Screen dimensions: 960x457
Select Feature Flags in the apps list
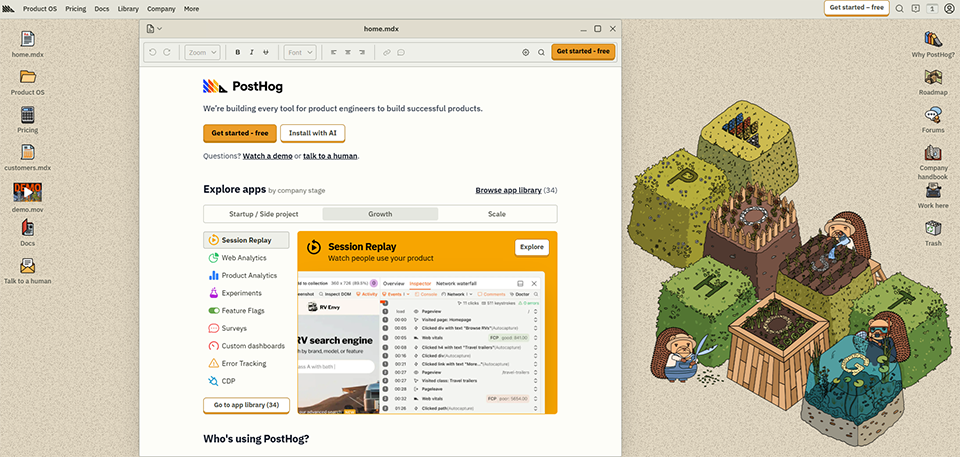click(246, 311)
